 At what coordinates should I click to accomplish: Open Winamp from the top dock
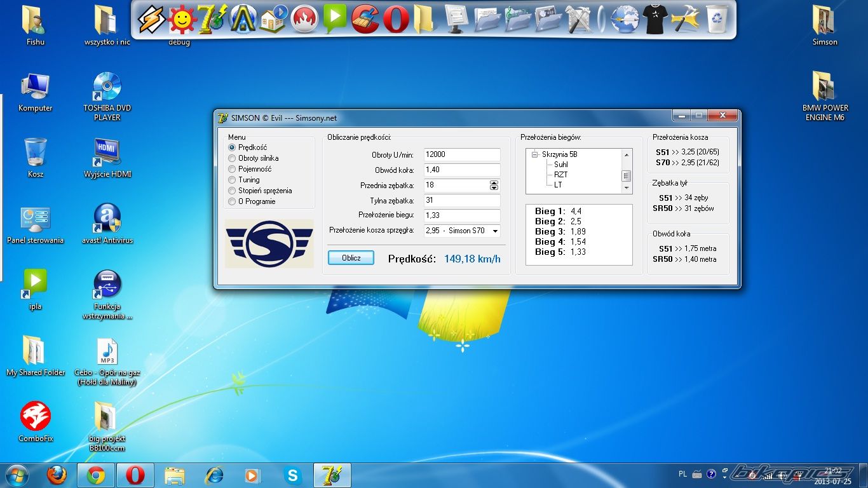(x=152, y=19)
